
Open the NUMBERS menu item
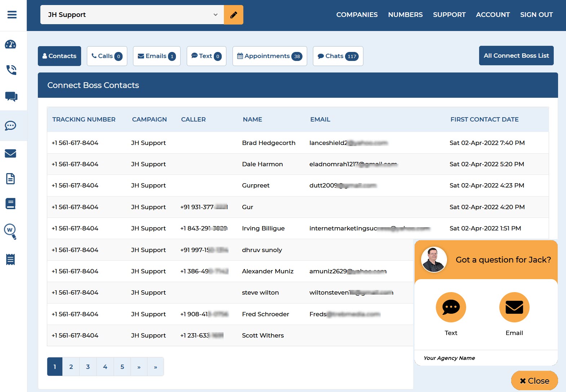(405, 15)
